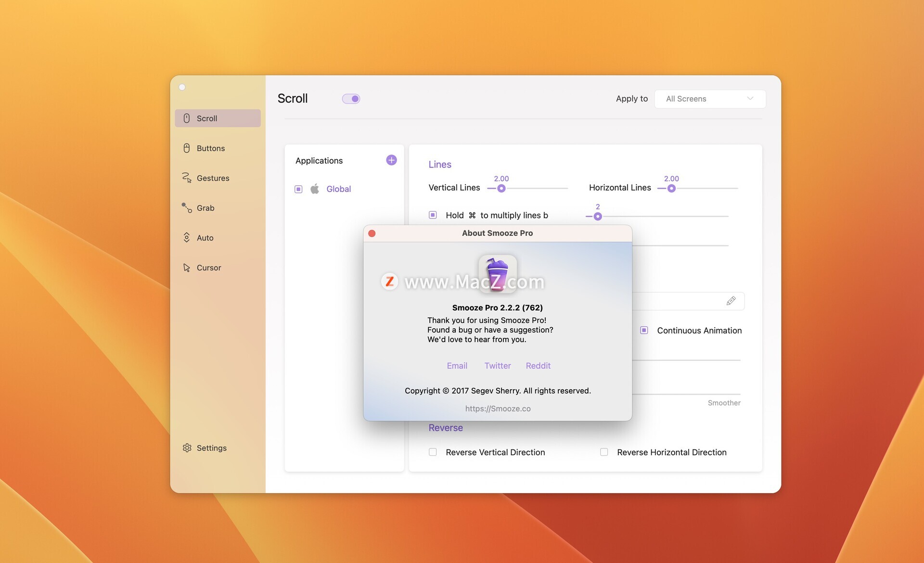Toggle the Scroll master switch
Viewport: 924px width, 563px height.
(351, 99)
